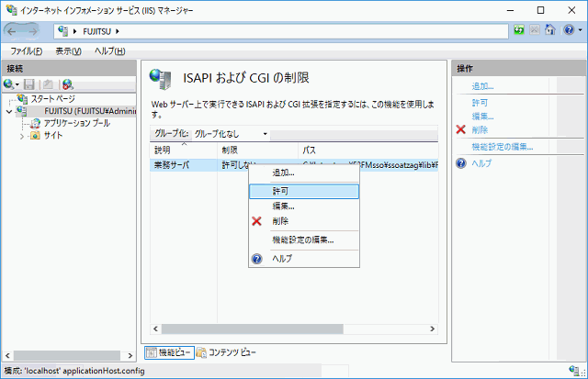Choose 編集... in the context menu
The height and width of the screenshot is (379, 588).
304,206
